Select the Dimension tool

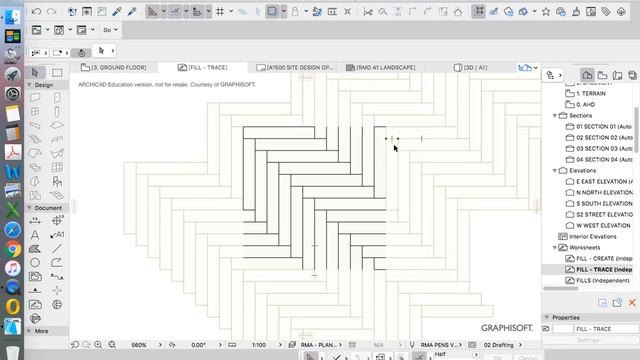coord(35,220)
